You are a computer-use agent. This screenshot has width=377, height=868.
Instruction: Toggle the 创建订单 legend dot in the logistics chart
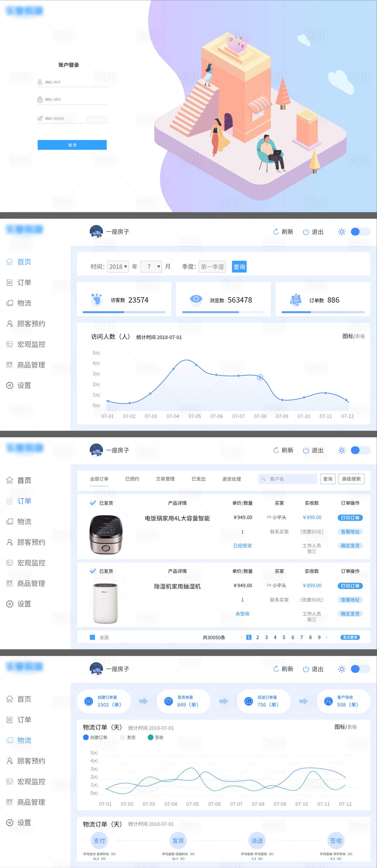pyautogui.click(x=85, y=737)
